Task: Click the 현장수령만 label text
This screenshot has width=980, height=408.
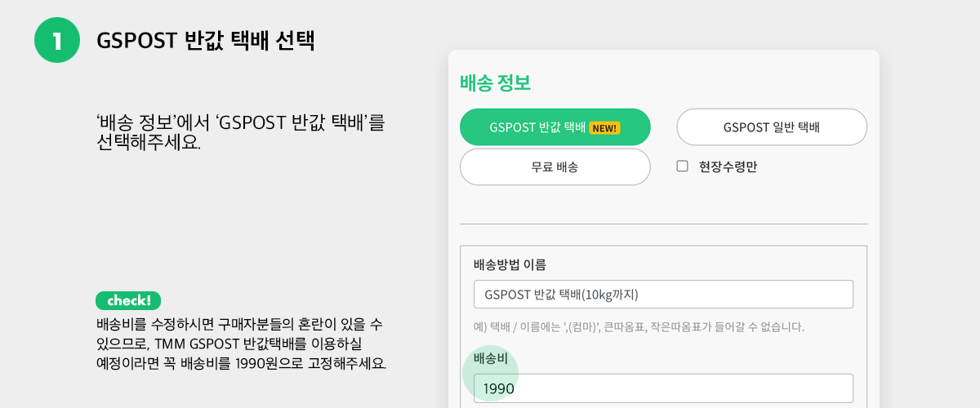Action: click(x=728, y=167)
